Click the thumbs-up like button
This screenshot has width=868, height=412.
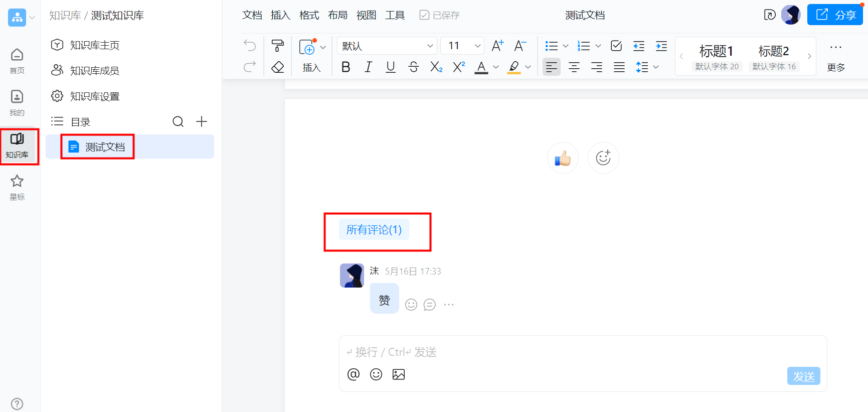[x=563, y=158]
